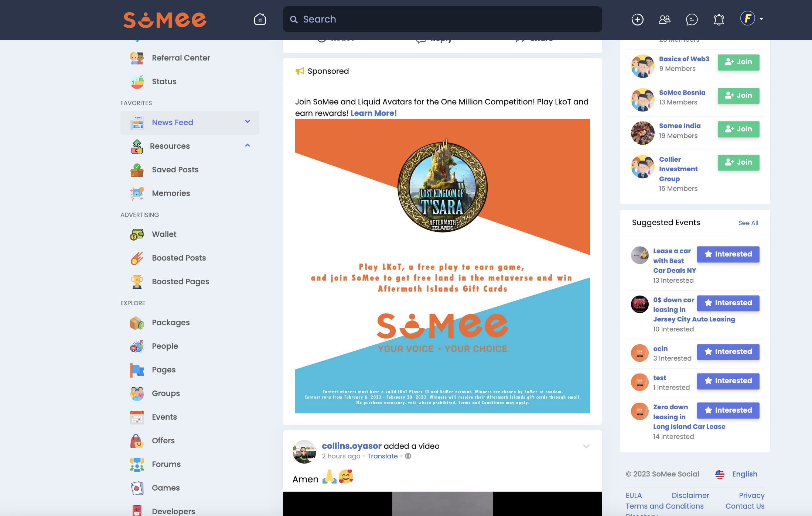Join the Basics of Web3 group
The image size is (812, 516).
[738, 62]
